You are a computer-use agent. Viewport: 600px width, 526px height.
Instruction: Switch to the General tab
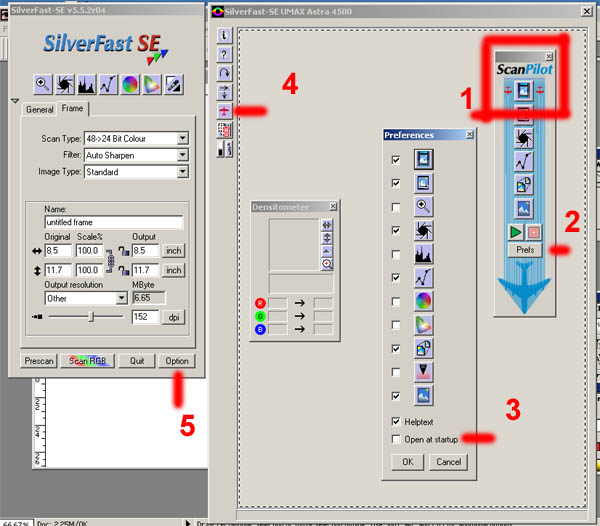coord(39,109)
